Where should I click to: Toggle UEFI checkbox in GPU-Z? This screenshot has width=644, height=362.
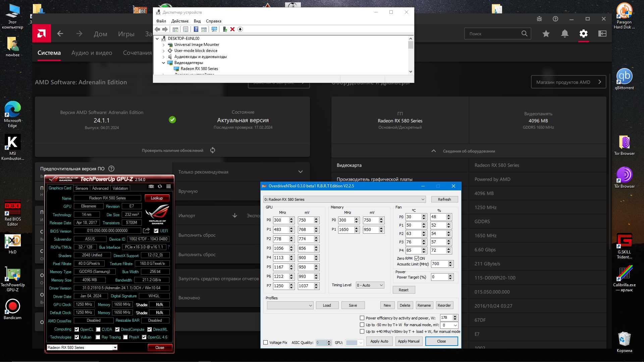156,231
